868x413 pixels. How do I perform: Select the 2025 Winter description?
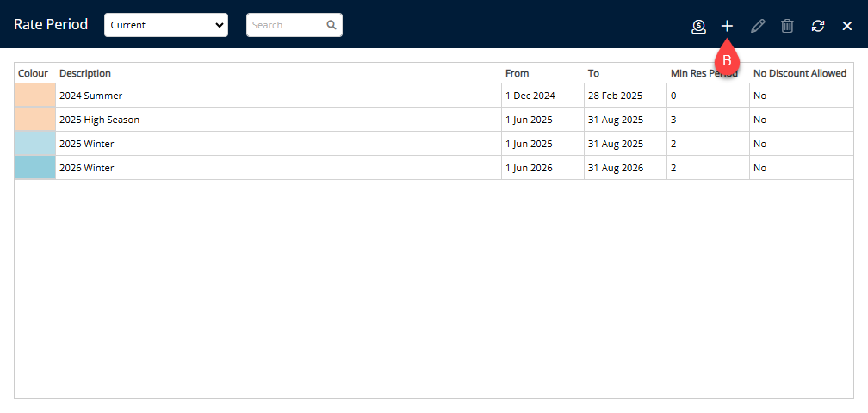tap(87, 144)
